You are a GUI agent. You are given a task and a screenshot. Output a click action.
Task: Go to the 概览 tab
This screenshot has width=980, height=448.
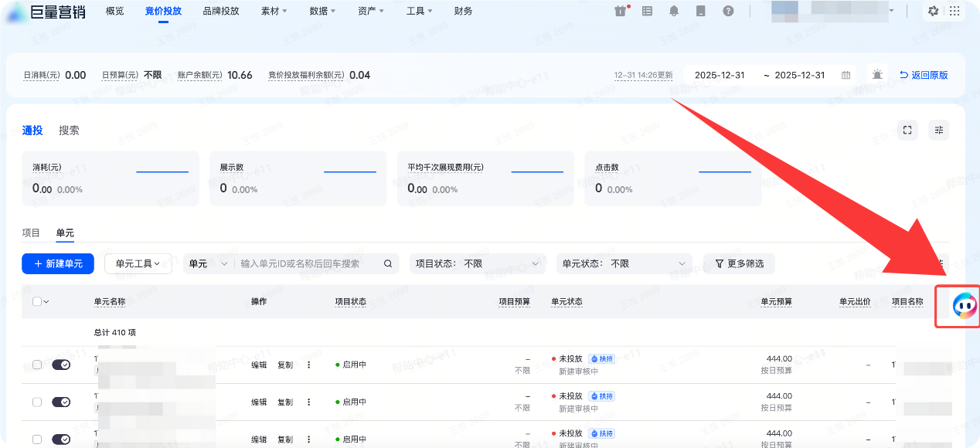[114, 11]
